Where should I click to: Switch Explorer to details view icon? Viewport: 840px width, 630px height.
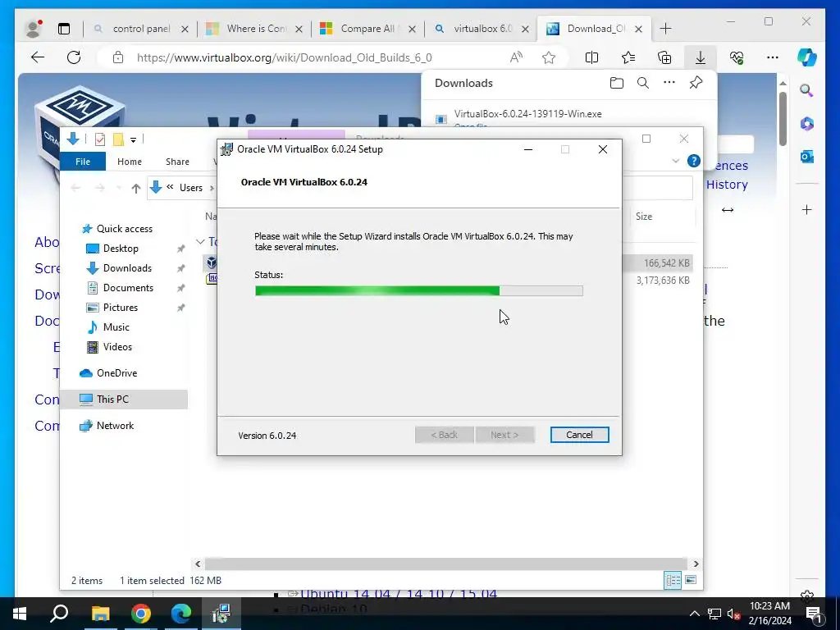(x=673, y=580)
